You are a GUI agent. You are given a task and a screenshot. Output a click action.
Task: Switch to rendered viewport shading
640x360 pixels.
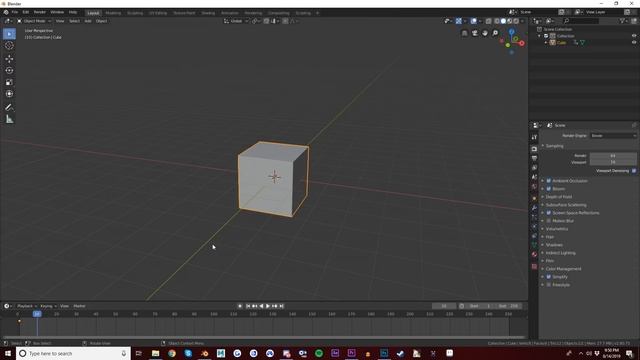(516, 21)
